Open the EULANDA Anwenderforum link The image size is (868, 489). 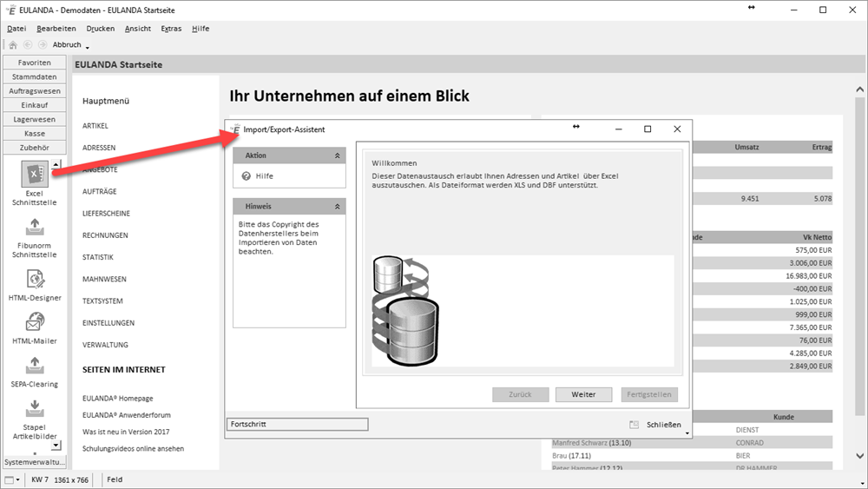pos(127,415)
